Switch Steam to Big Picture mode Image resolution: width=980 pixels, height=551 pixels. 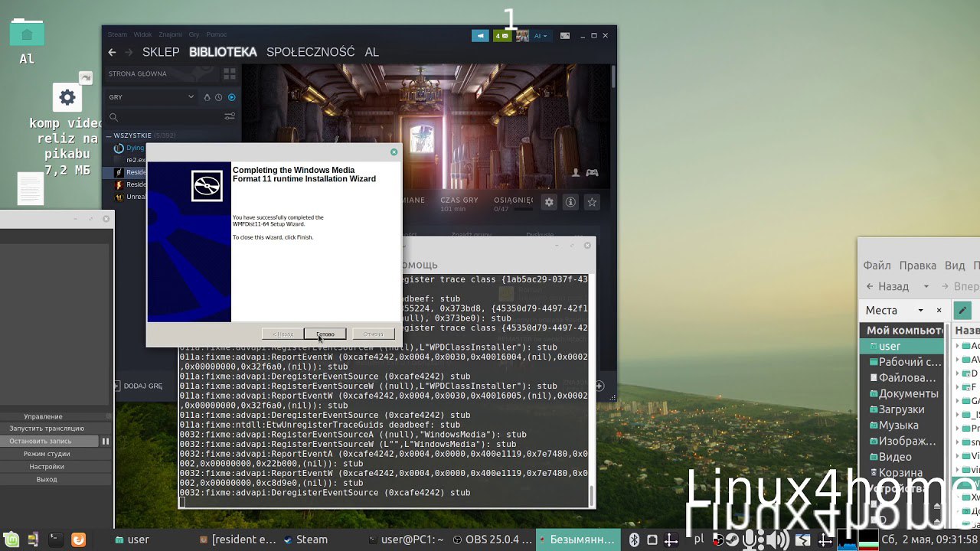point(565,35)
